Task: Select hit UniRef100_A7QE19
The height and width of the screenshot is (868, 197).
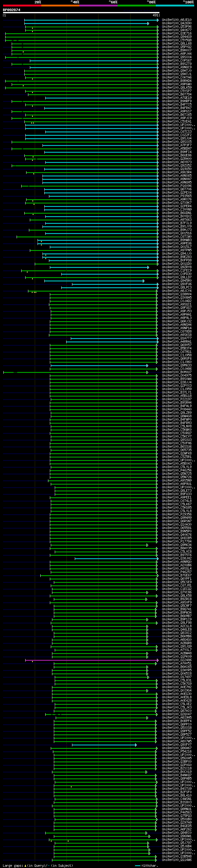Action: point(177,98)
